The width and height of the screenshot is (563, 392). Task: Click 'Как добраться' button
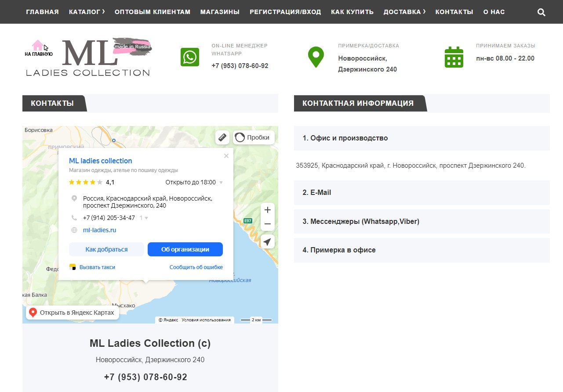(x=106, y=249)
